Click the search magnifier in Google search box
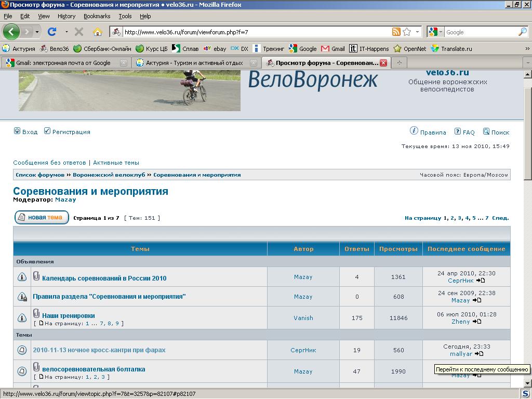532x399 pixels. (x=522, y=32)
